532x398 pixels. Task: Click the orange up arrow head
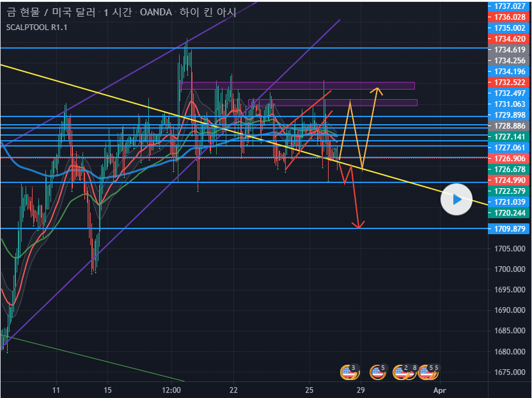(378, 90)
